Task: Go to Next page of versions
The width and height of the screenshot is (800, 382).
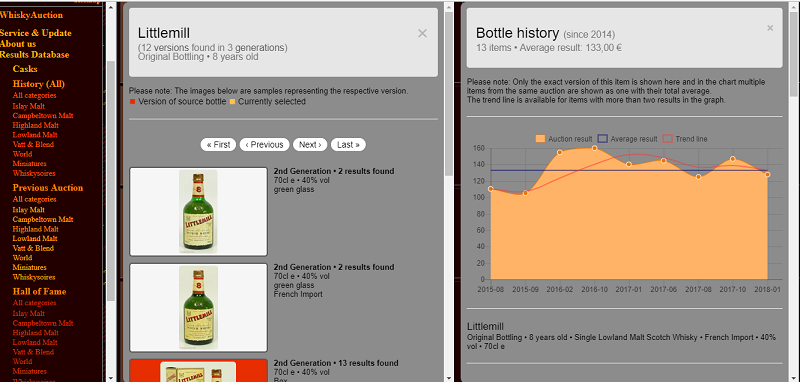Action: (310, 145)
